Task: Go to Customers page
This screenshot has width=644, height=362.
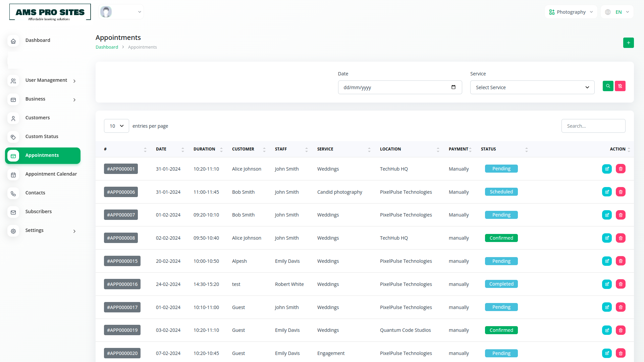Action: pos(38,118)
